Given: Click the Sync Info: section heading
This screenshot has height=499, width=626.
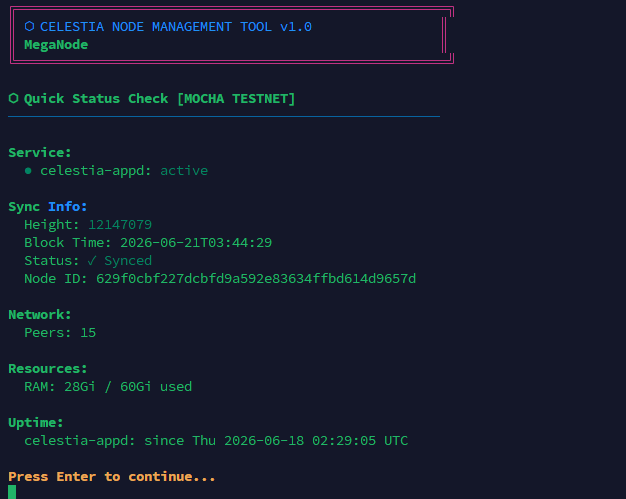Looking at the screenshot, I should [48, 207].
